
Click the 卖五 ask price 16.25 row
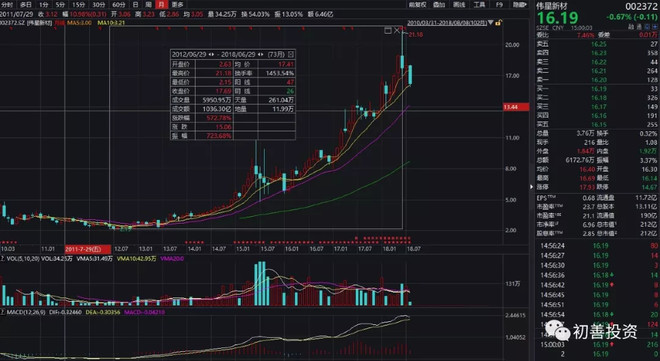point(597,44)
